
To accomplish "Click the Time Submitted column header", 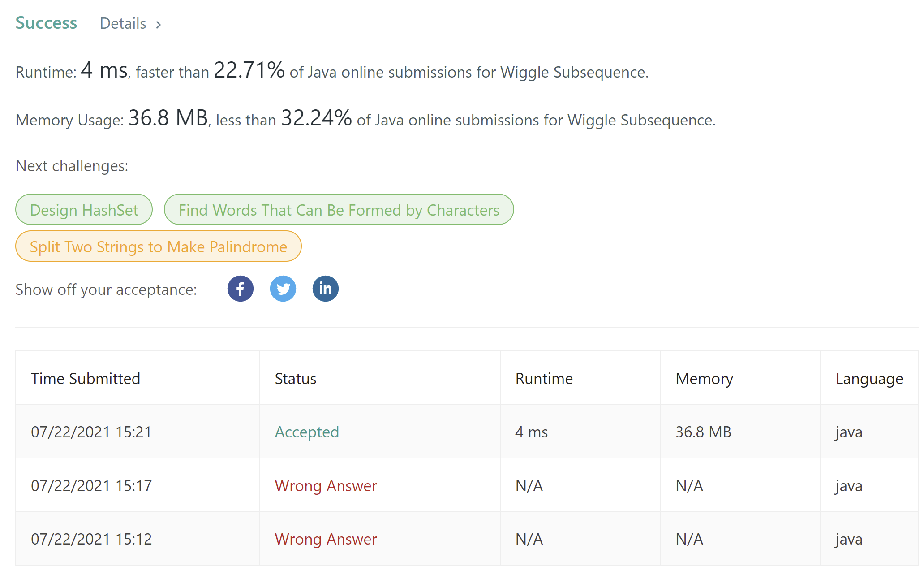I will [86, 379].
